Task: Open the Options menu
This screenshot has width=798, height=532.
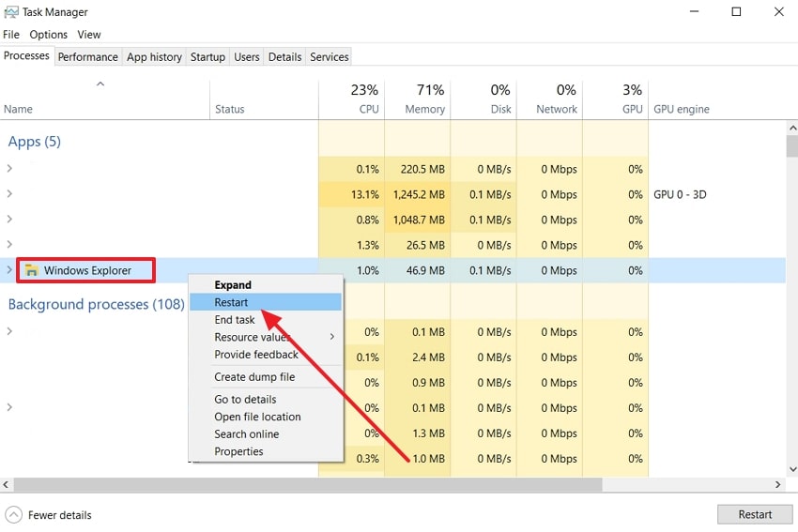Action: point(48,35)
